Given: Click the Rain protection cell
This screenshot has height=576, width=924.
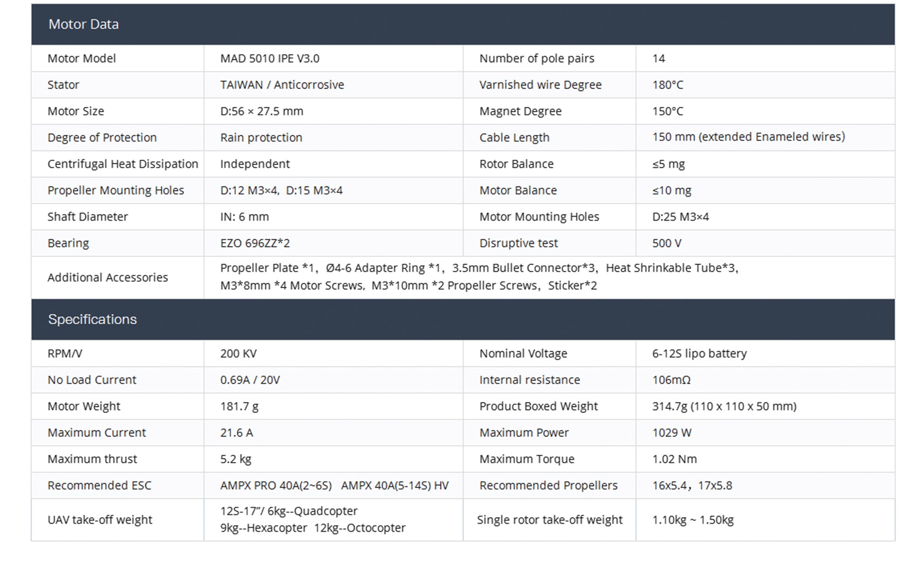Looking at the screenshot, I should tap(261, 137).
